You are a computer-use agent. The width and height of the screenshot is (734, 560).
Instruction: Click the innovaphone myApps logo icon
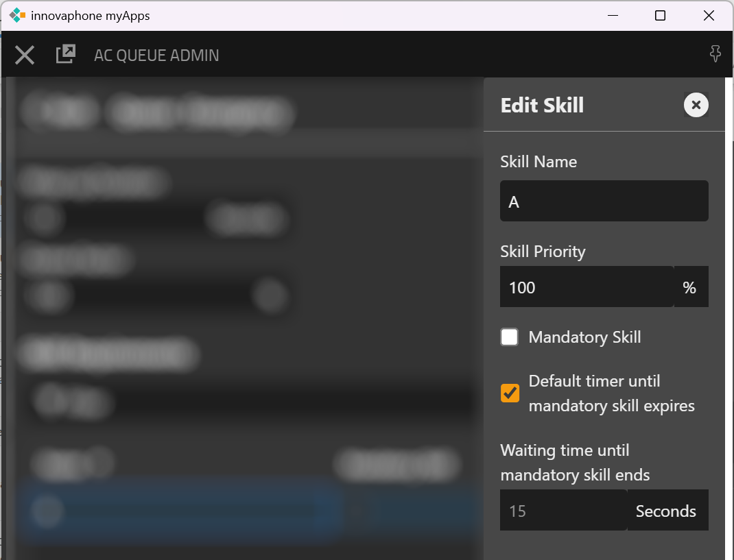click(x=17, y=15)
